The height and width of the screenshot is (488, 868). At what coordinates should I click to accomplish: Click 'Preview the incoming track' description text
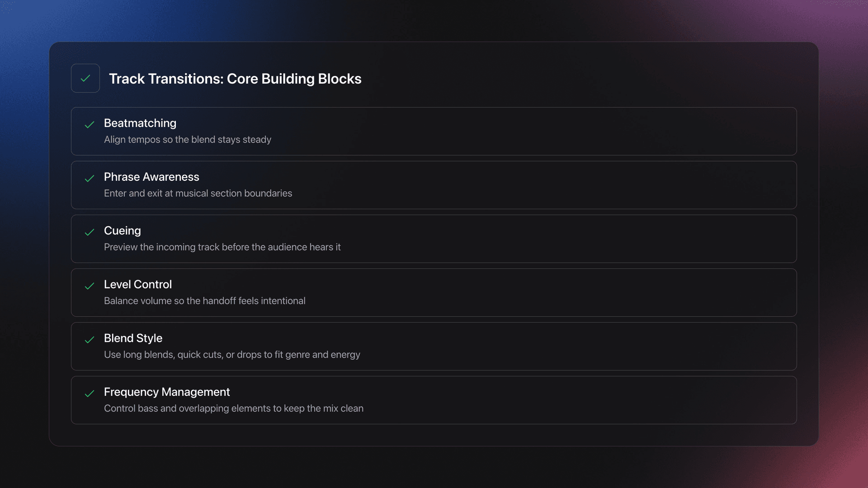tap(222, 247)
